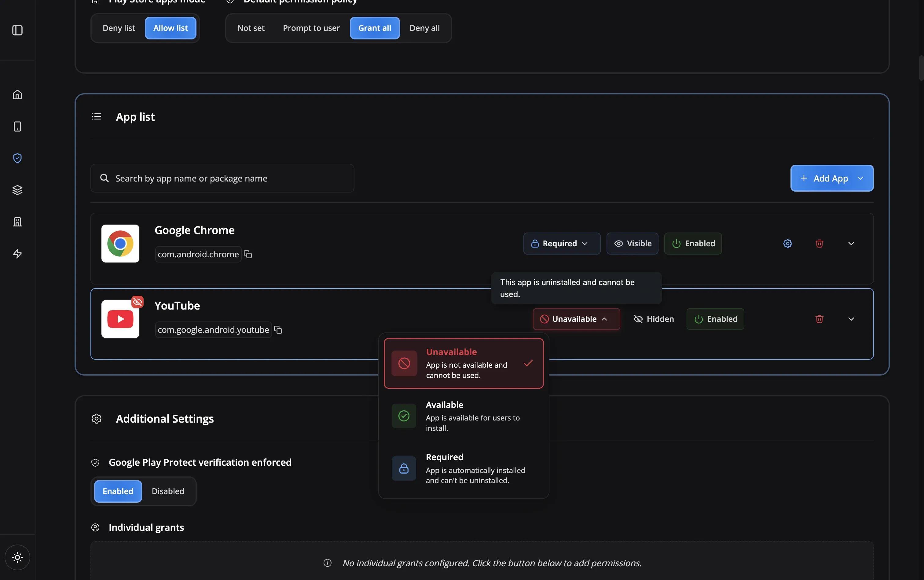This screenshot has width=924, height=580.
Task: Click the page vertical scrollbar
Action: point(921,68)
